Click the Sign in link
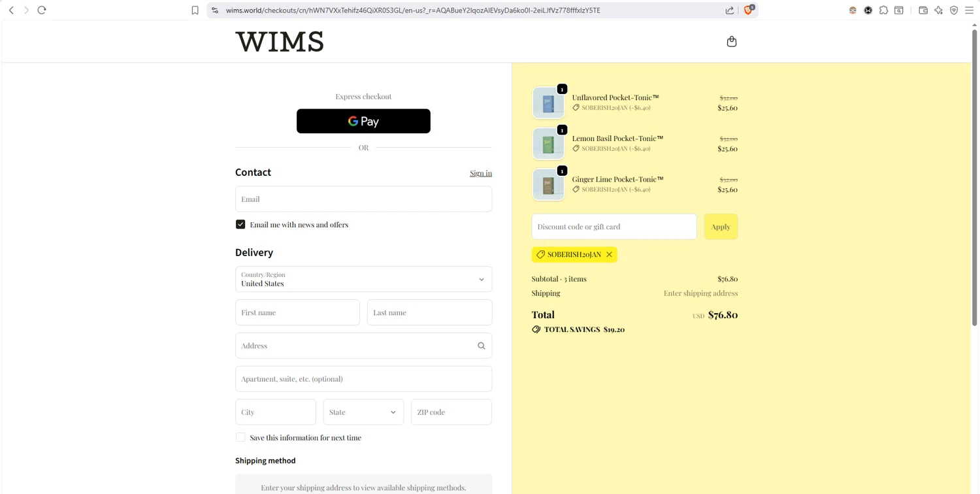The image size is (980, 494). tap(481, 173)
